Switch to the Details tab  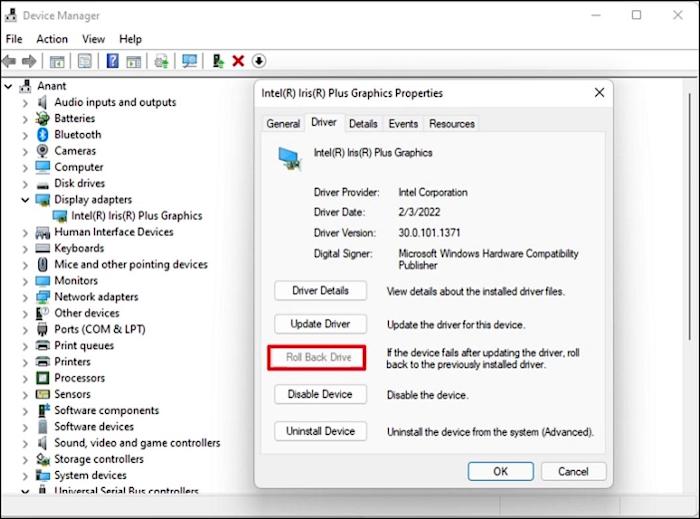363,124
